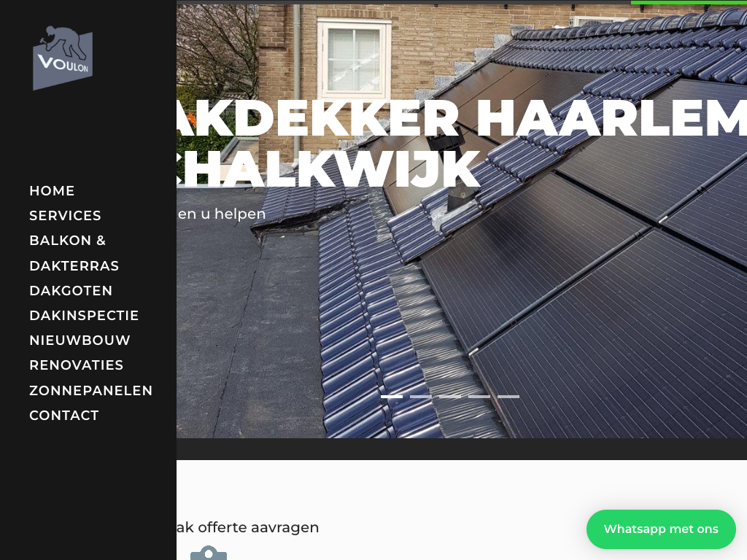Open the Services menu item
The image size is (747, 560).
(x=65, y=216)
